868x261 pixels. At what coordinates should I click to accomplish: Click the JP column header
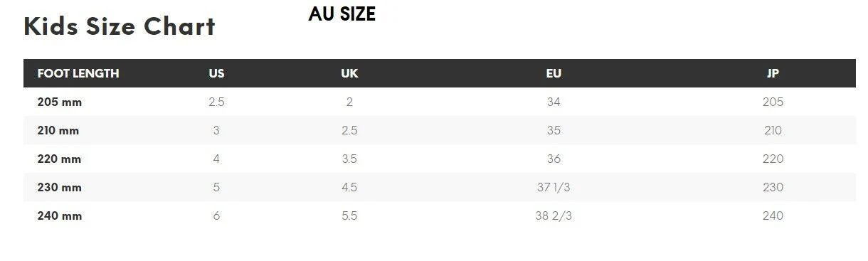pos(773,73)
